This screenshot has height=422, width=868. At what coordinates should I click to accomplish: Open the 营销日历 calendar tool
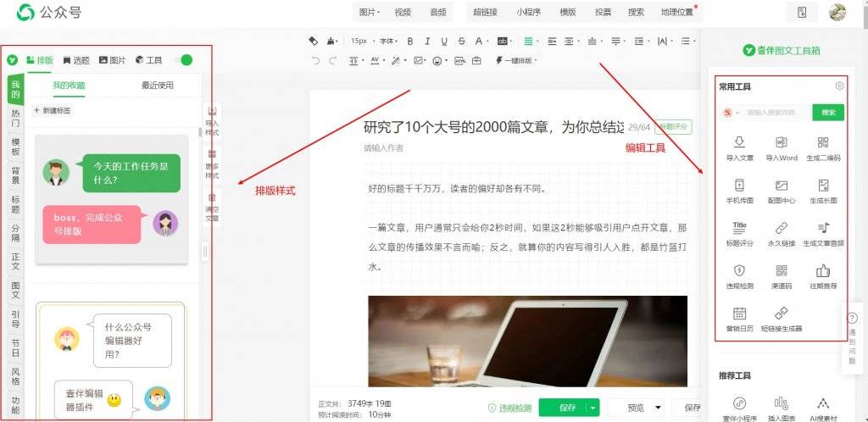pos(739,319)
